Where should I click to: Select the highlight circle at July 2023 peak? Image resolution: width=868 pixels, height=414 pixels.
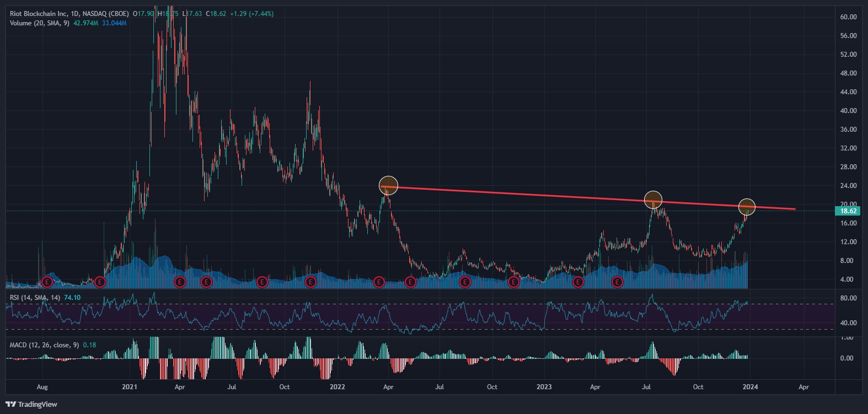click(653, 200)
